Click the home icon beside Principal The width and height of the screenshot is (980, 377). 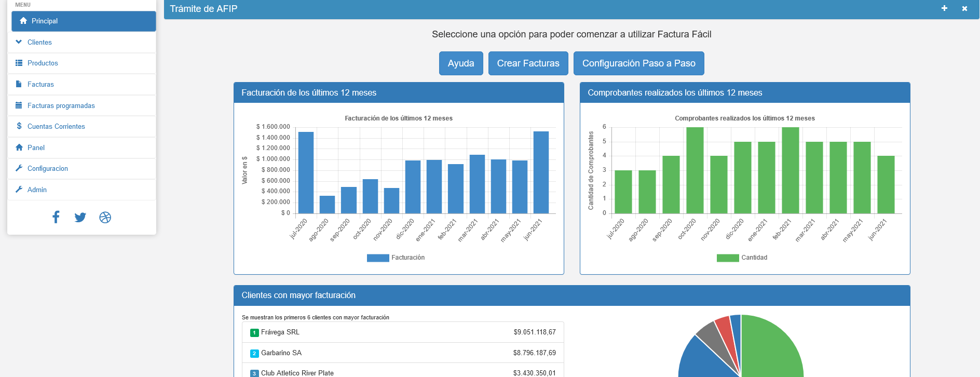pos(23,21)
